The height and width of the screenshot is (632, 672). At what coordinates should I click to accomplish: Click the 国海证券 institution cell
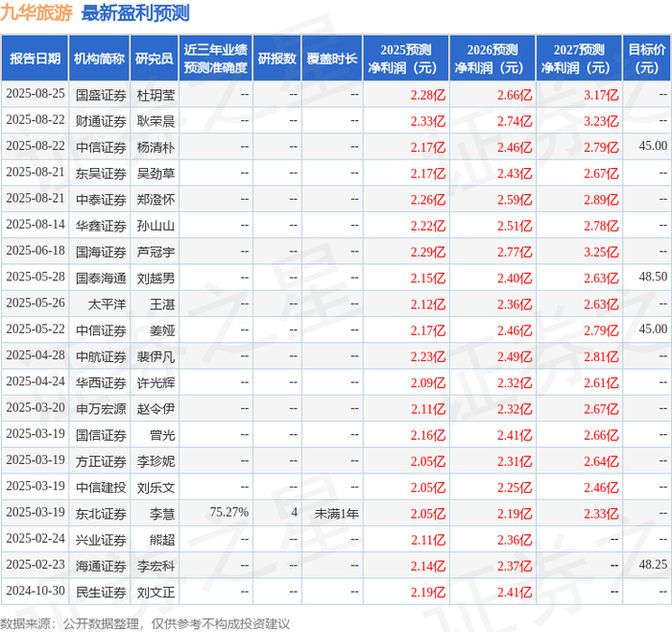point(101,252)
